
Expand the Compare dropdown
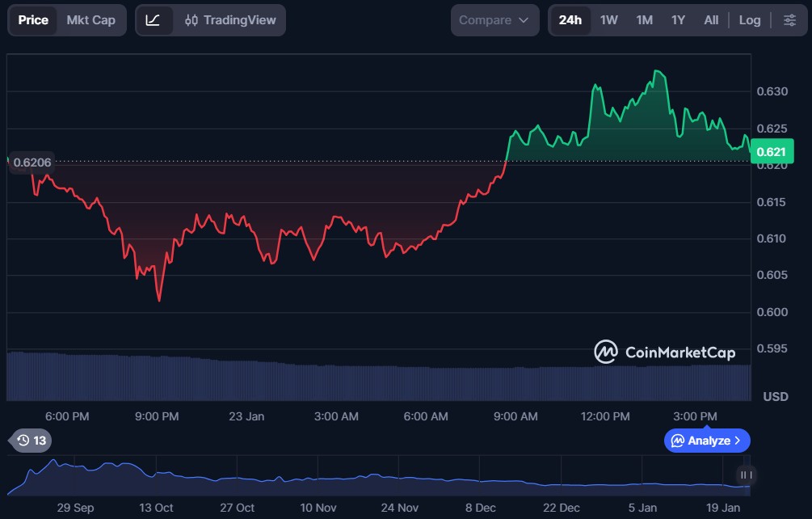[494, 20]
